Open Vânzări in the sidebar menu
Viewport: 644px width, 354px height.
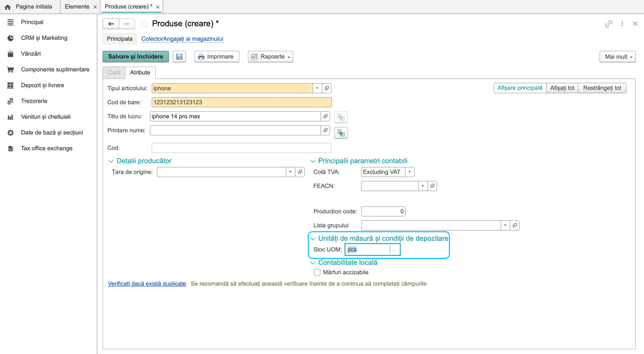click(x=31, y=54)
